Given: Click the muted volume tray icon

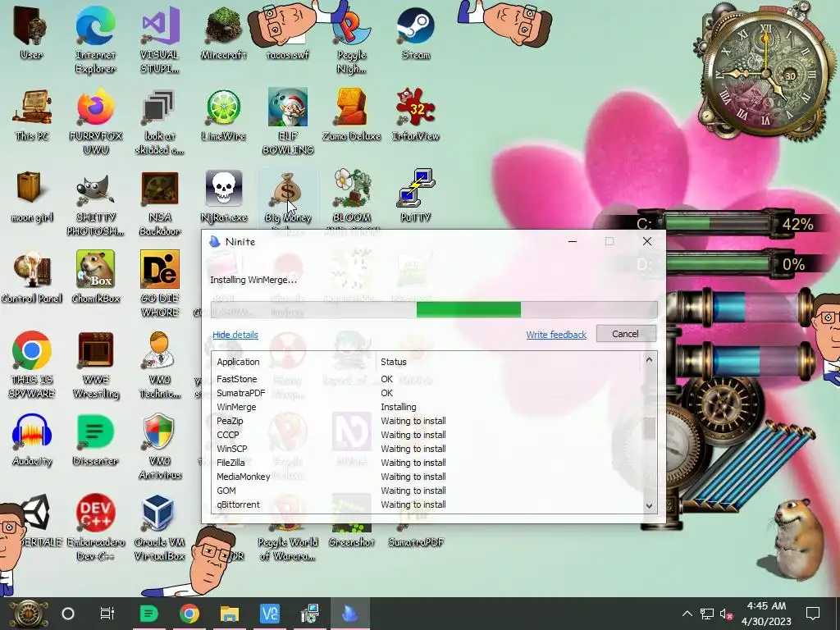Looking at the screenshot, I should pos(727,614).
